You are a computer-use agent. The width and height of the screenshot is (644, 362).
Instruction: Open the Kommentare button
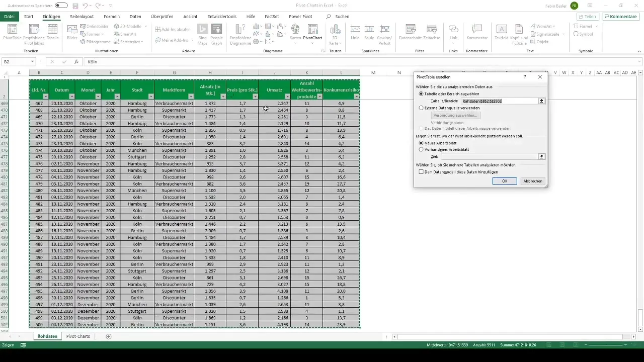(x=620, y=17)
